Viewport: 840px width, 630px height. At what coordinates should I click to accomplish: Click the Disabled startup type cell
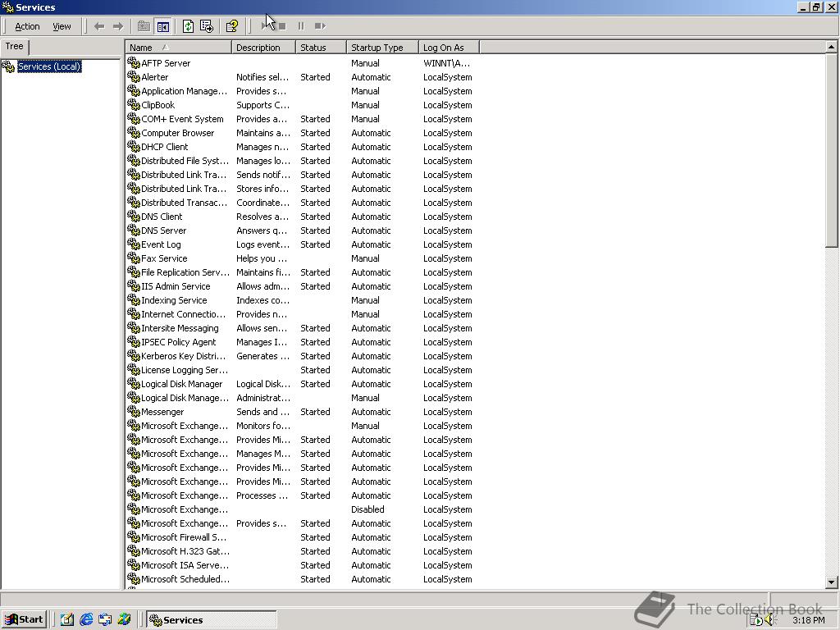367,509
